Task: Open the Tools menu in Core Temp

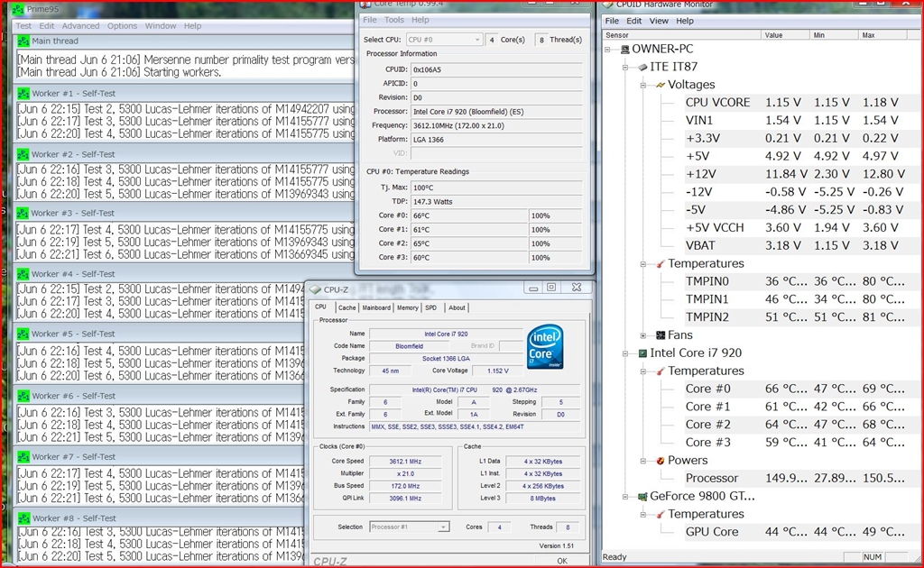Action: point(394,20)
